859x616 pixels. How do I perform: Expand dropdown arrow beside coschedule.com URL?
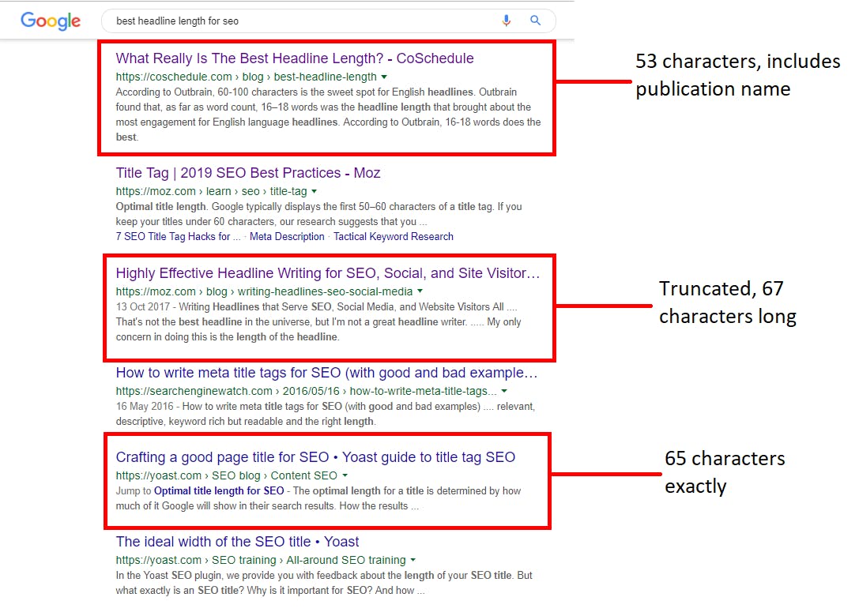click(385, 77)
